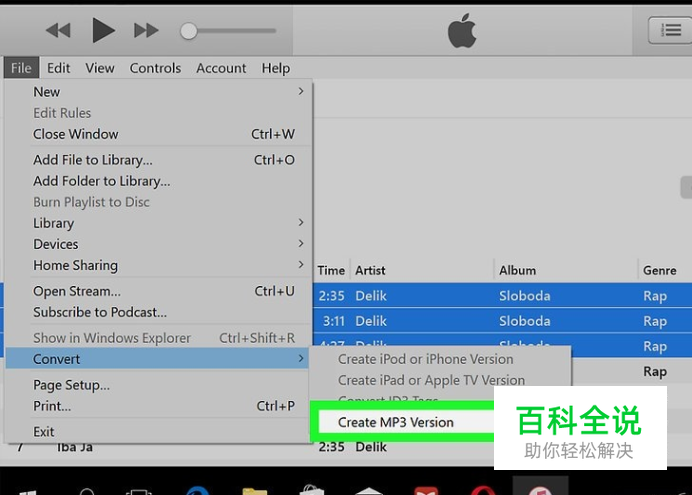Open the Account menu
This screenshot has height=495, width=692.
(221, 68)
